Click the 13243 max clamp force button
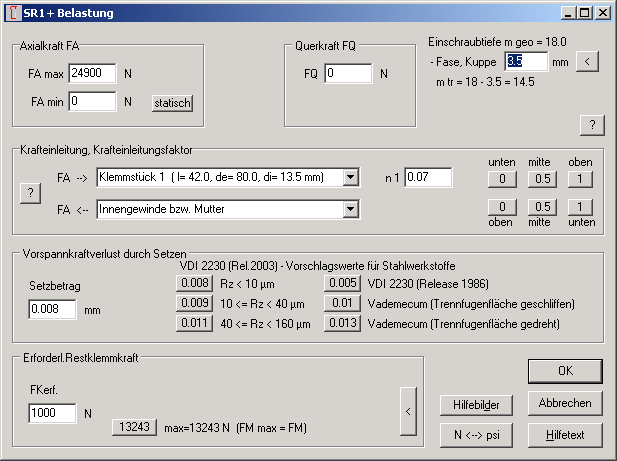The image size is (617, 461). click(134, 427)
